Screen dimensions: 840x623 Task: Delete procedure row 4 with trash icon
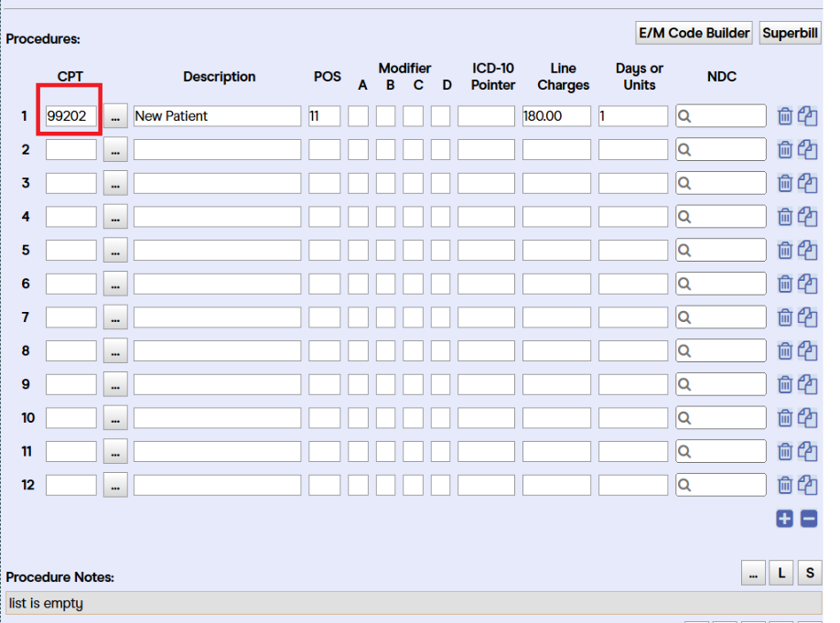(x=785, y=217)
